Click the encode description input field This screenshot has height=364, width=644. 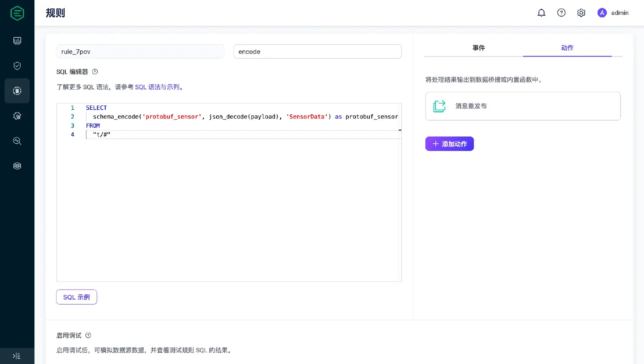tap(317, 52)
